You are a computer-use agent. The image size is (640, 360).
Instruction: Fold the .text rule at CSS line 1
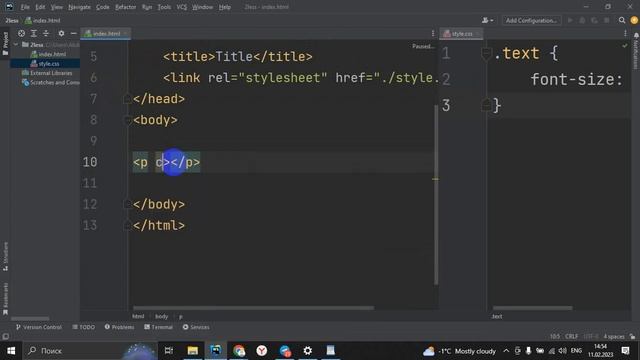(486, 54)
